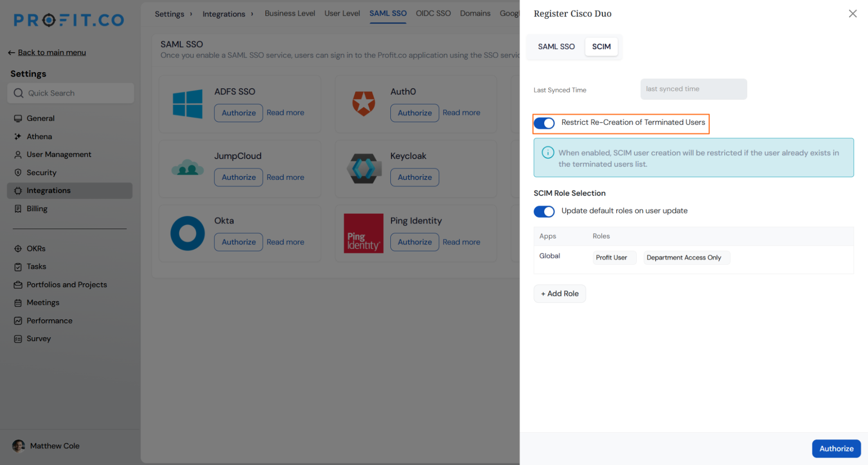This screenshot has width=868, height=465.
Task: Click the Settings breadcrumb
Action: tap(169, 14)
